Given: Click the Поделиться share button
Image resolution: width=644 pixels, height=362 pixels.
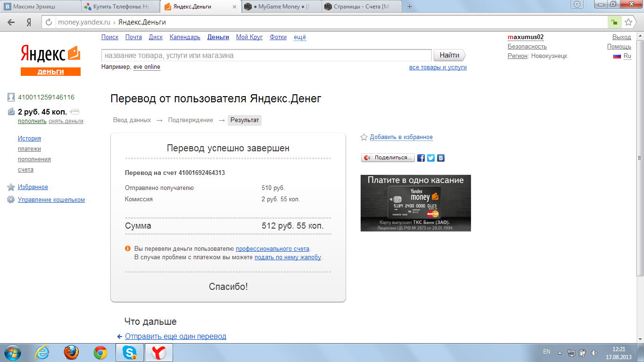Looking at the screenshot, I should 388,158.
